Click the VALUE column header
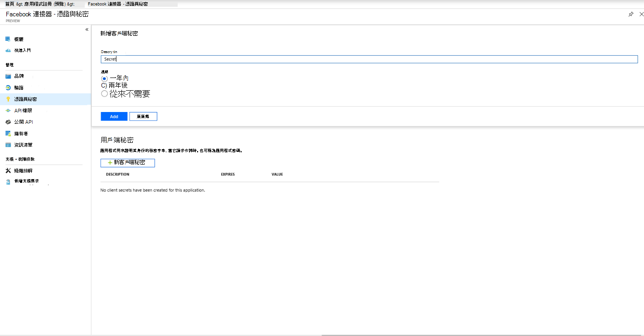The image size is (644, 336). 277,174
